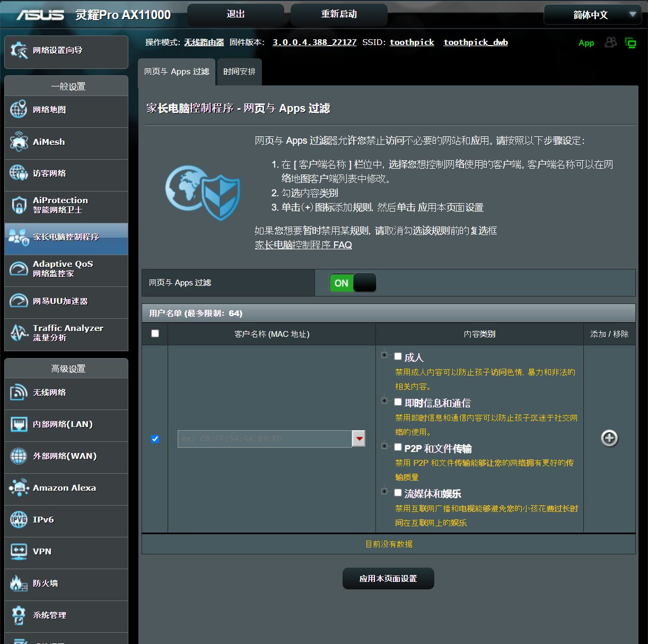The width and height of the screenshot is (648, 644).
Task: Click the Traffic Analyzer waveform icon
Action: (x=19, y=333)
